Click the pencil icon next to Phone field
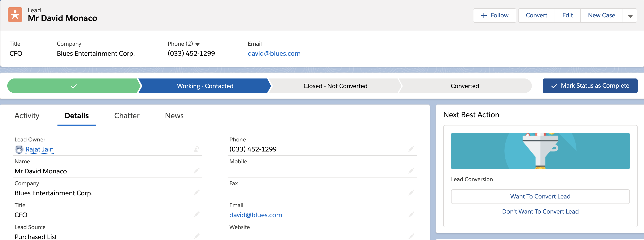Image resolution: width=644 pixels, height=240 pixels. [411, 149]
